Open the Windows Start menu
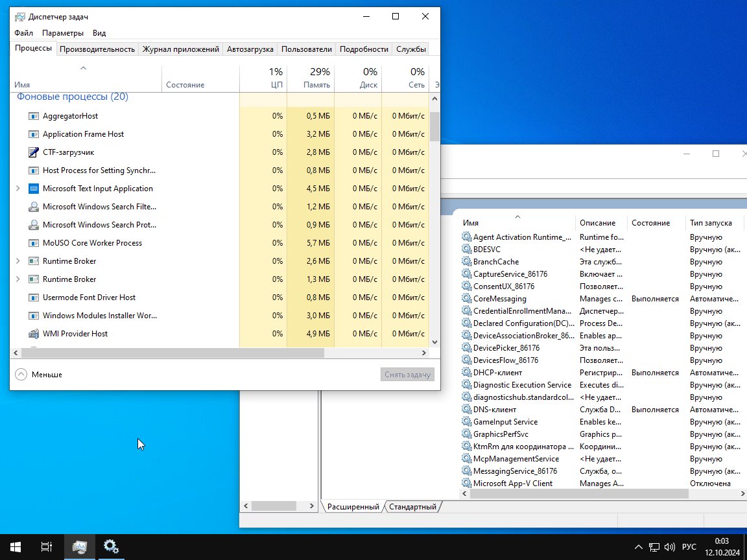This screenshot has height=560, width=747. pos(16,546)
